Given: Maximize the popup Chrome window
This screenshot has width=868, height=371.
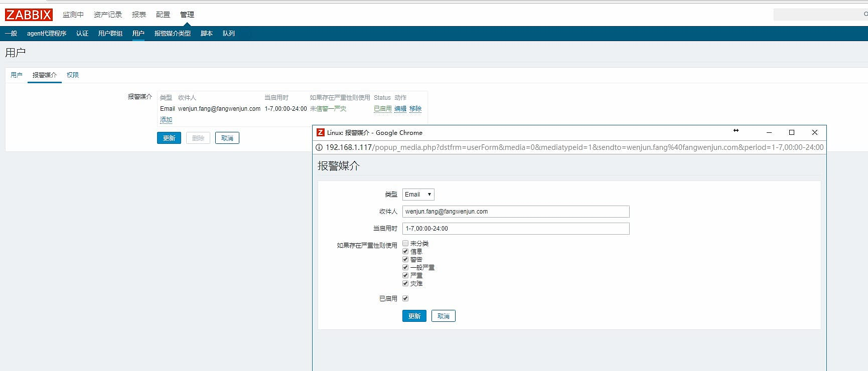Looking at the screenshot, I should click(792, 132).
